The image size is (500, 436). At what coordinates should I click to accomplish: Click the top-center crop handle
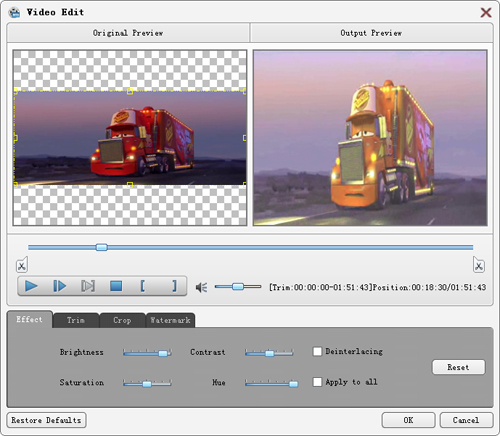click(x=130, y=91)
